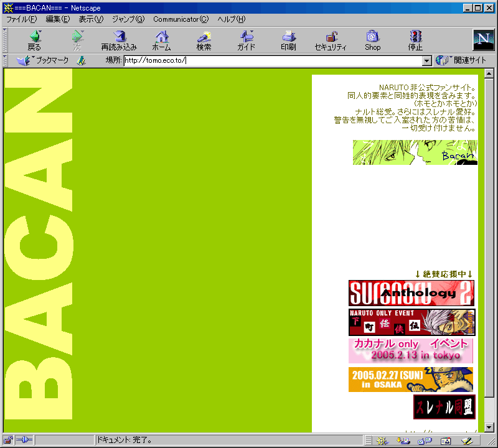Image resolution: width=498 pixels, height=448 pixels.
Task: Expand the location history dropdown arrow
Action: coord(427,60)
